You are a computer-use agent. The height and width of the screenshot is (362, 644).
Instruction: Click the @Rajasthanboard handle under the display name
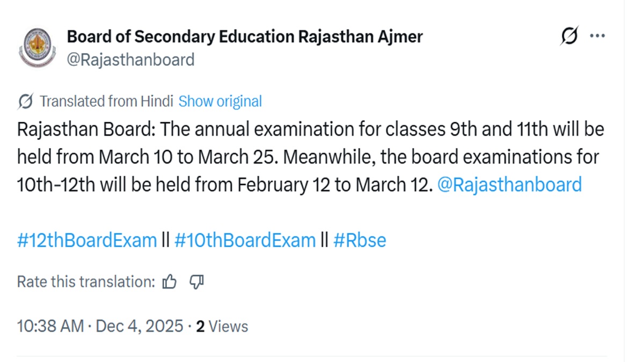click(130, 60)
